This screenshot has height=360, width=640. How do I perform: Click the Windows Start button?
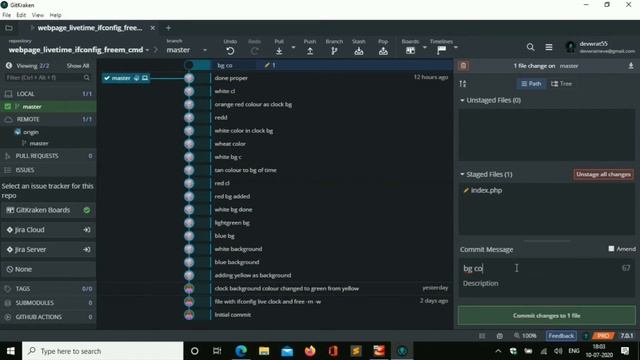coord(11,351)
